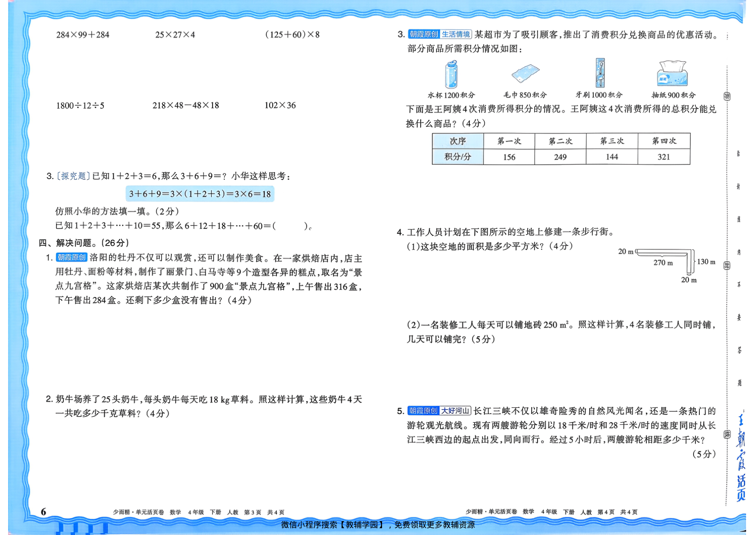The height and width of the screenshot is (535, 756).
Task: Click the question (2) about 装修工人 铺地砖
Action: pos(560,332)
